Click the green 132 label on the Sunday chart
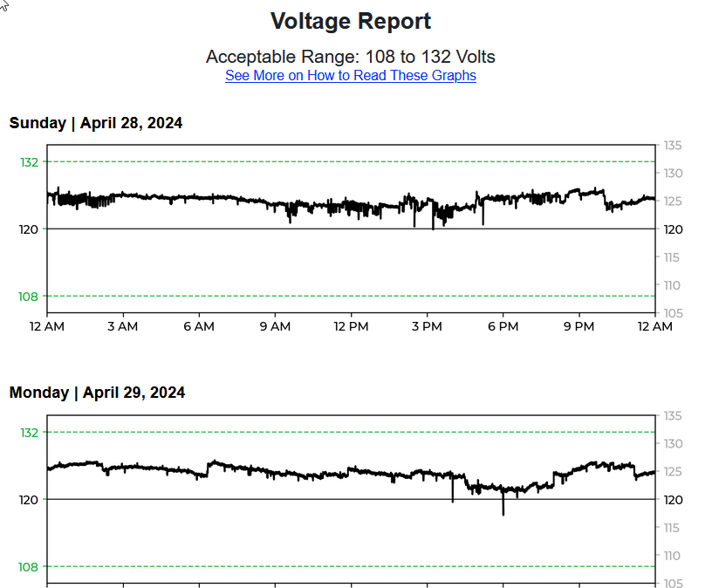Viewport: 712px width, 588px height. pos(30,162)
